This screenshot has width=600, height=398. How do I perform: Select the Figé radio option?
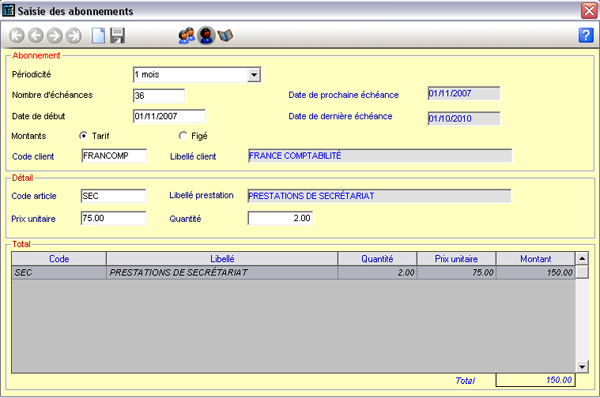click(183, 135)
